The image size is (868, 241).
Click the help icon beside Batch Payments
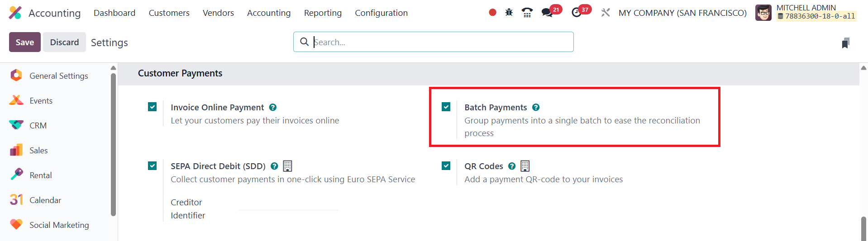coord(536,108)
